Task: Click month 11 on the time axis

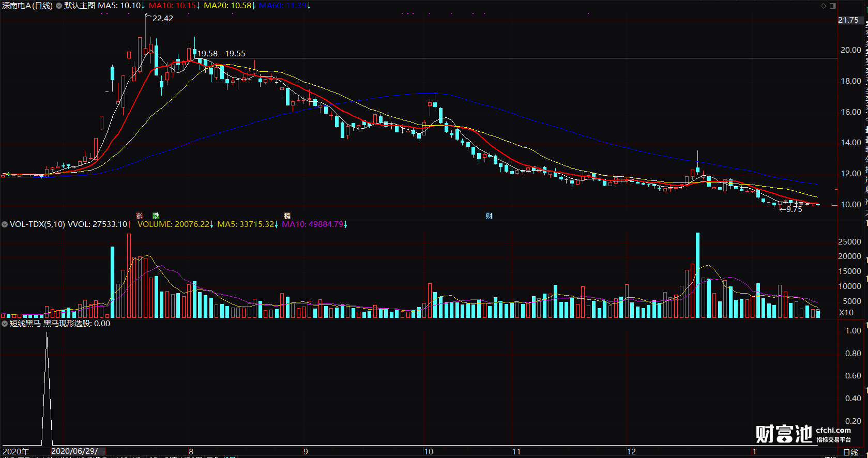Action: click(x=516, y=451)
